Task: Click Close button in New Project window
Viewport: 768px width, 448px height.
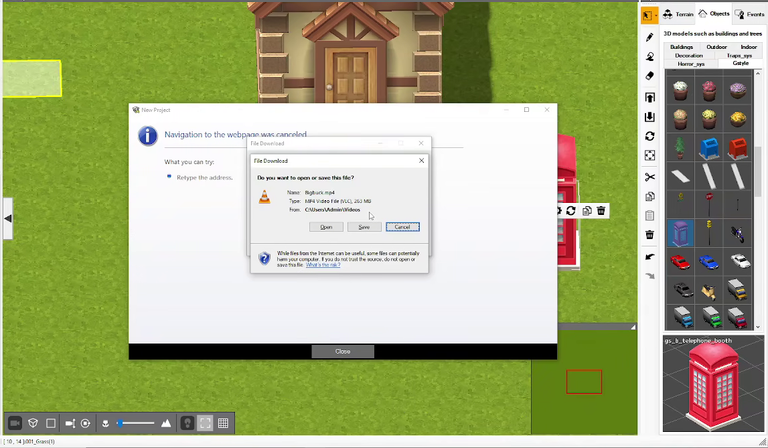Action: click(x=343, y=352)
